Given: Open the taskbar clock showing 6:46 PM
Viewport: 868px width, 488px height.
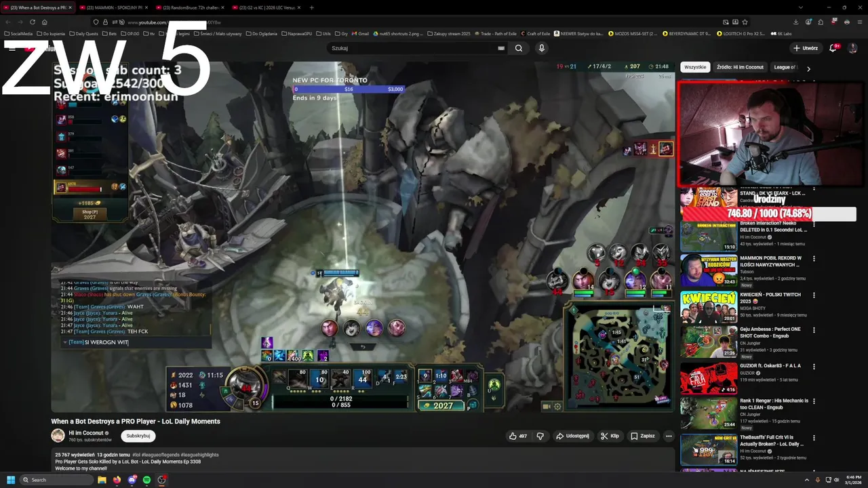Looking at the screenshot, I should coord(852,480).
